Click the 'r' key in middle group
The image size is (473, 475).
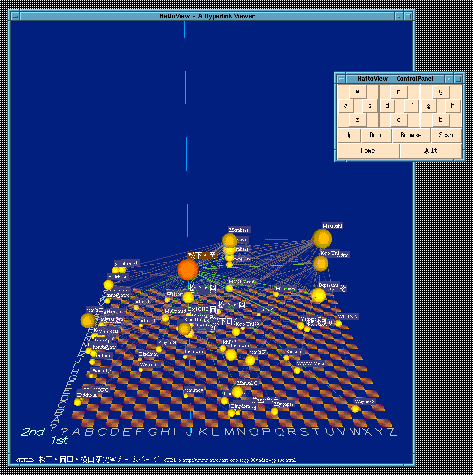pyautogui.click(x=399, y=92)
